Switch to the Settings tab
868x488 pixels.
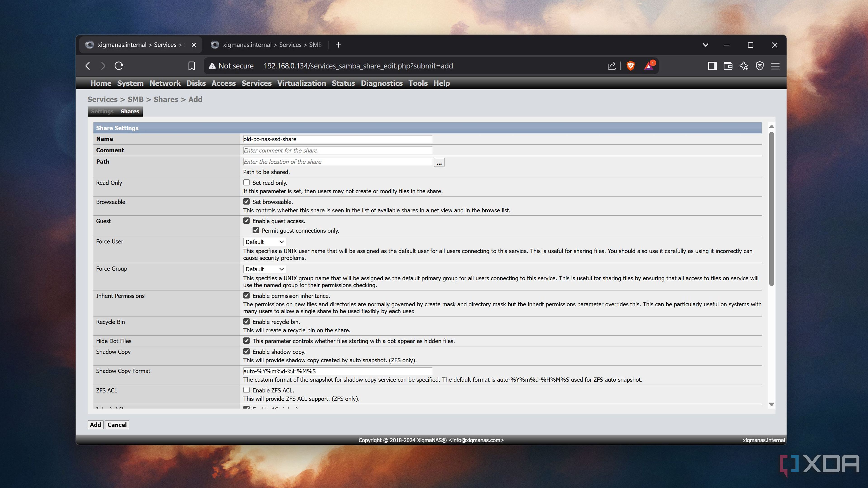point(102,111)
